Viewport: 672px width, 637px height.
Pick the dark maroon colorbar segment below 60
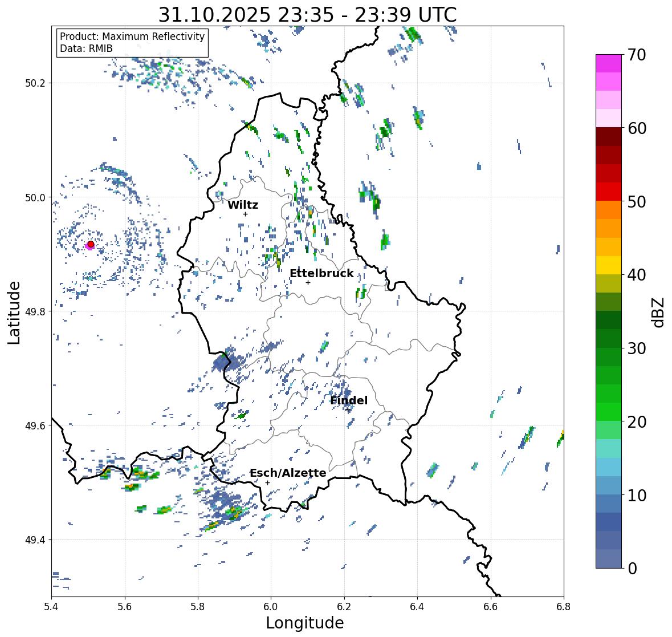tap(609, 137)
